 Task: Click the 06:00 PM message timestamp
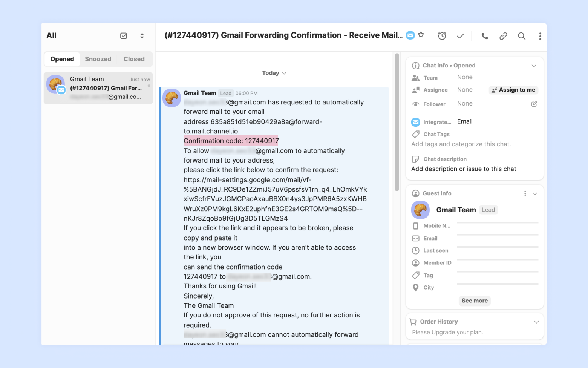247,93
